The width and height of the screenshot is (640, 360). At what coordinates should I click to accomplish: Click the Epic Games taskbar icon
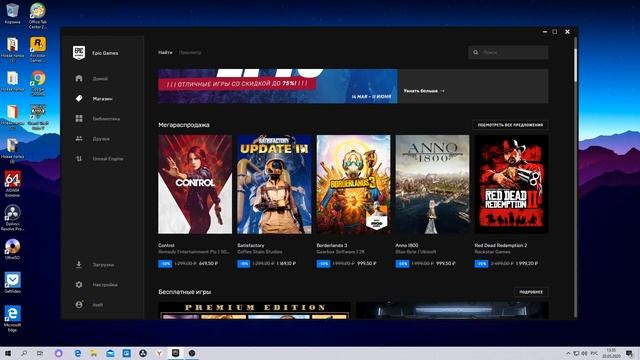tap(176, 353)
